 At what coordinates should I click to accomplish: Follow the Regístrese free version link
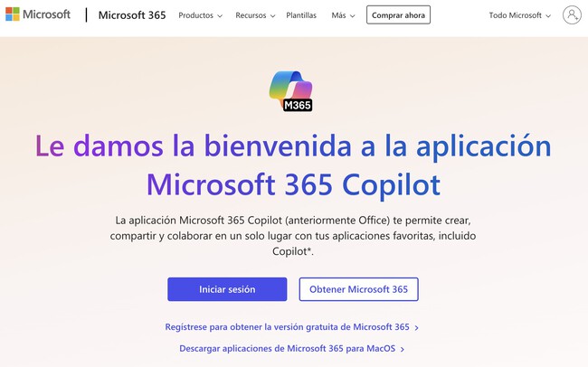click(x=287, y=327)
